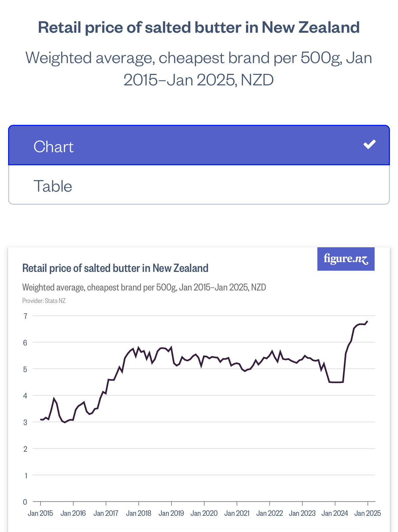The height and width of the screenshot is (532, 398).
Task: Click the y-axis label 7
Action: tap(25, 316)
